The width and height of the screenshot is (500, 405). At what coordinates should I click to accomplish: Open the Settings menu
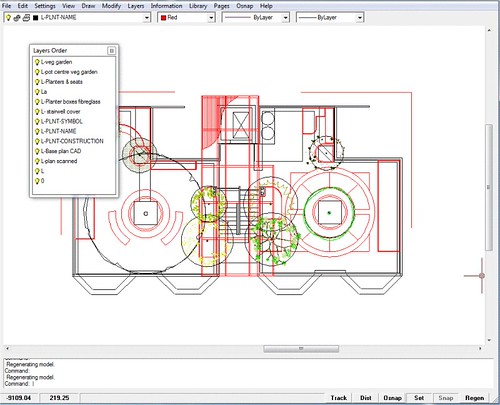pos(45,6)
